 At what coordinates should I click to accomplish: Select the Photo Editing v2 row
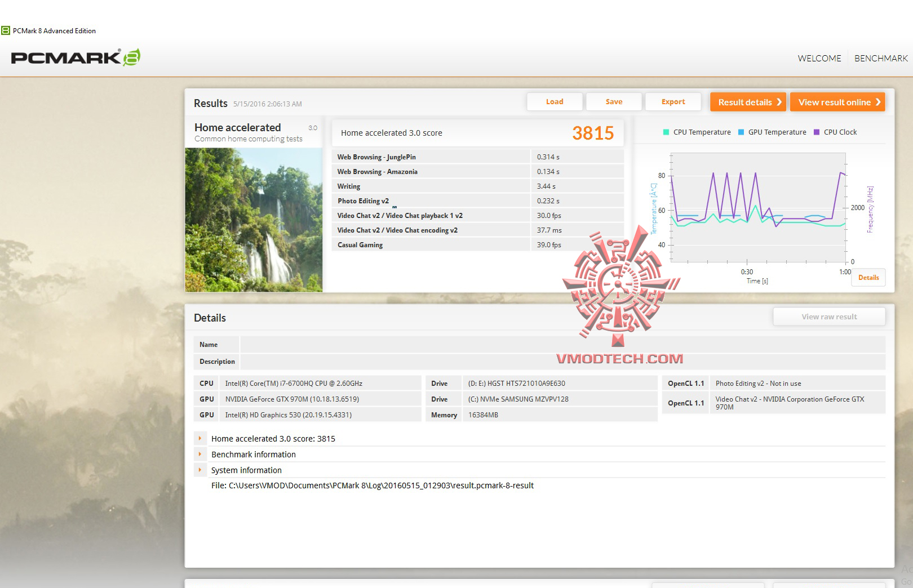[478, 201]
